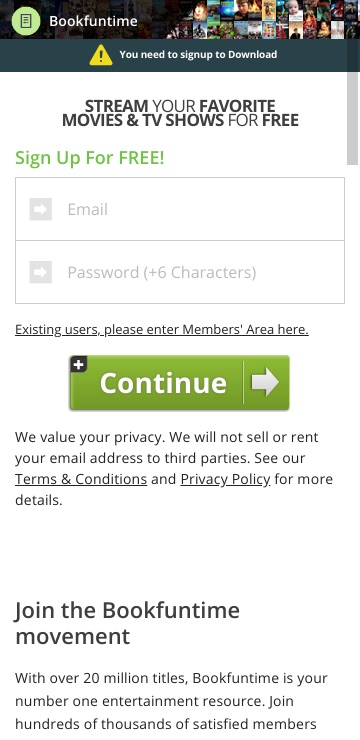Click the arrow icon in Email field
The width and height of the screenshot is (360, 740).
41,209
